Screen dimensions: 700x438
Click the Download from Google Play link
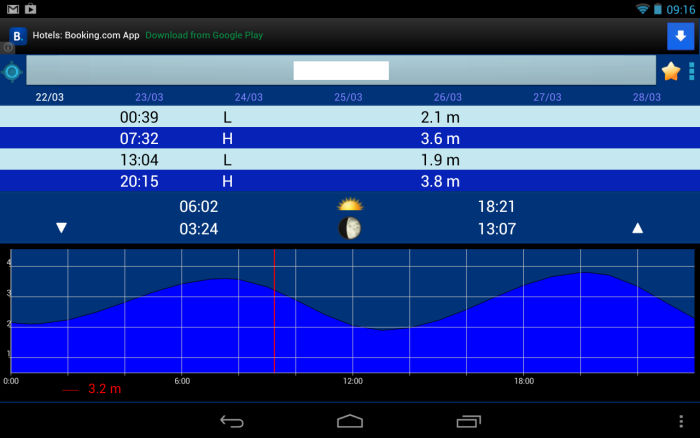coord(204,35)
